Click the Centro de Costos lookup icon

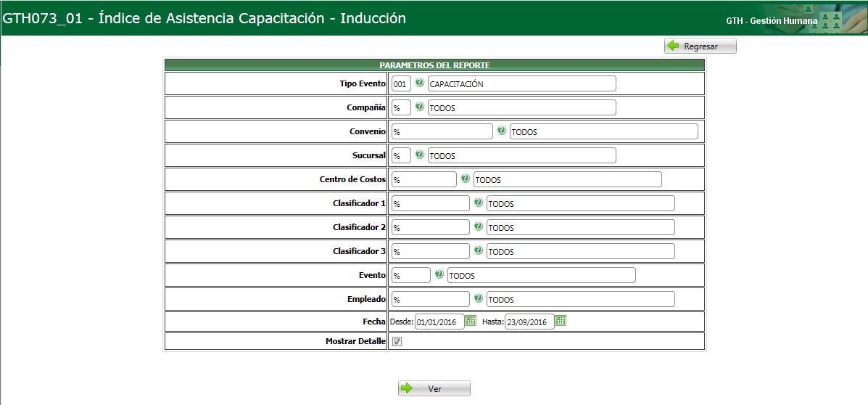tap(465, 179)
